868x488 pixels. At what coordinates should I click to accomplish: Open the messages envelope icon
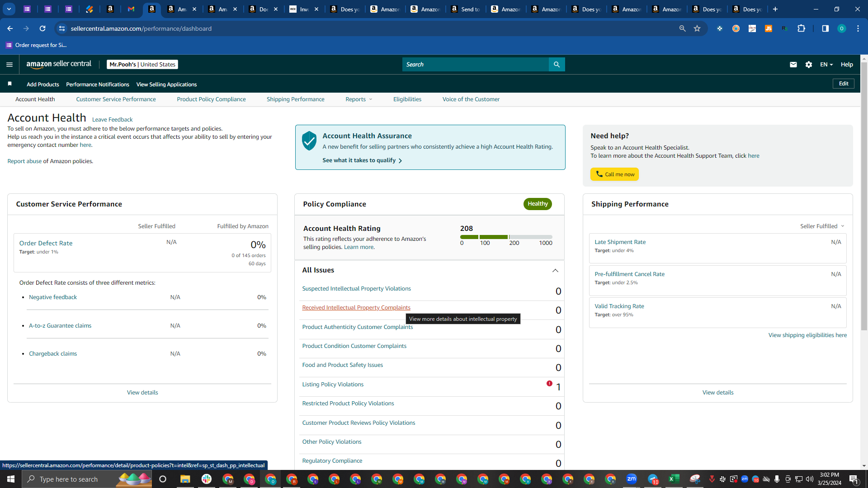[793, 65]
